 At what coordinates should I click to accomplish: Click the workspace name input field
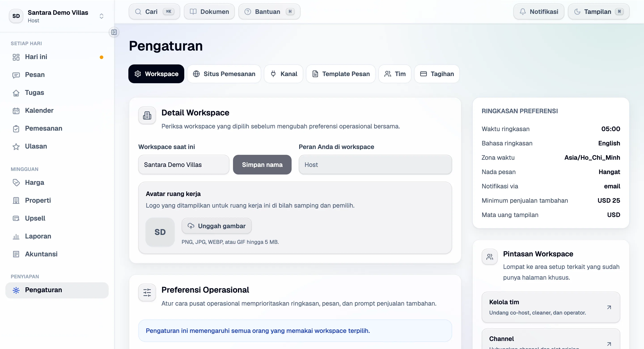[184, 165]
